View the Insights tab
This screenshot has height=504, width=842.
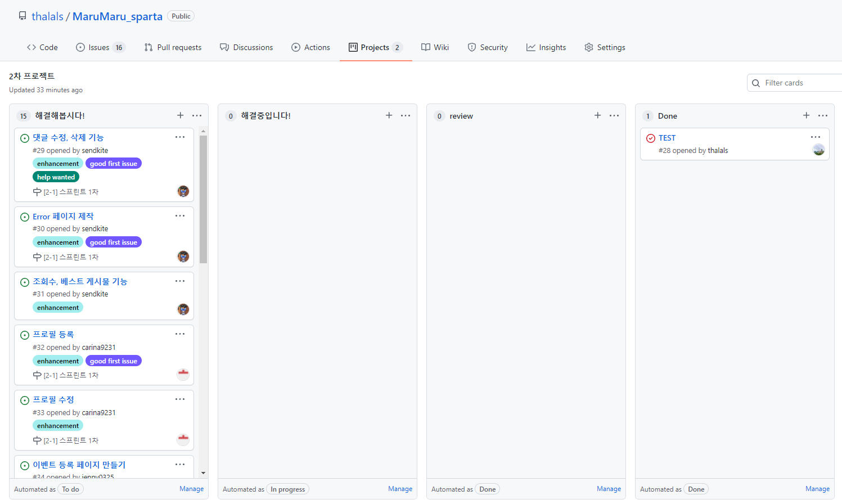pyautogui.click(x=546, y=47)
